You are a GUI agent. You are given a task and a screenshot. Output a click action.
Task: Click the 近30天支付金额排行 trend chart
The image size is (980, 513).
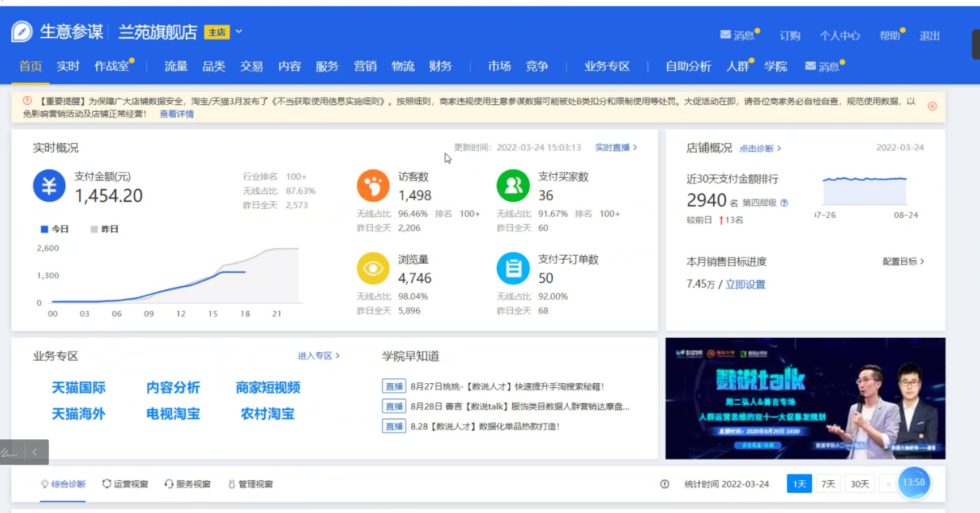[x=865, y=191]
